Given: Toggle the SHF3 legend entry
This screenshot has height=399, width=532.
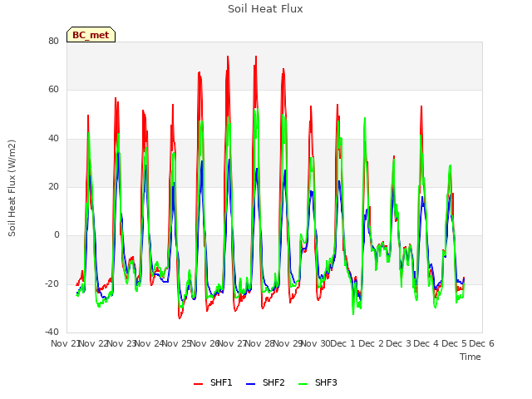Looking at the screenshot, I should (318, 382).
